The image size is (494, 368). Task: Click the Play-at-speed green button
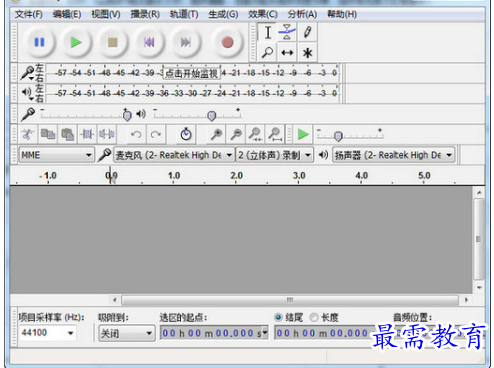click(x=303, y=134)
